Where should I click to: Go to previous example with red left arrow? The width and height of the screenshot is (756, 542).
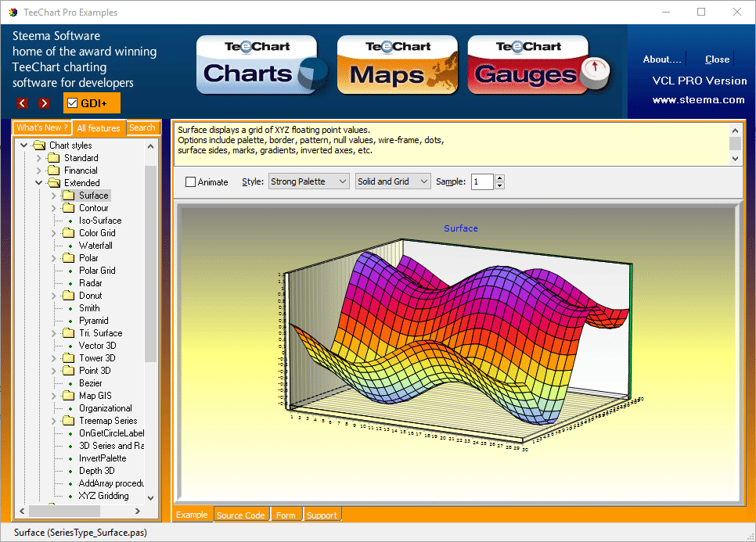coord(22,103)
